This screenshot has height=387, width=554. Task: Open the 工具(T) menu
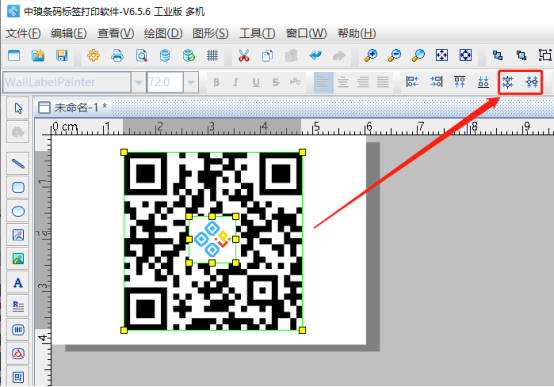[257, 33]
